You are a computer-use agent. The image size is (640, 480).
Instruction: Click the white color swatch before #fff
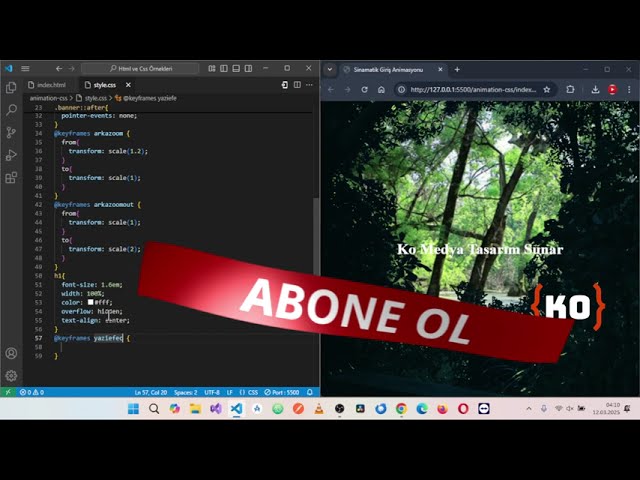pyautogui.click(x=90, y=301)
